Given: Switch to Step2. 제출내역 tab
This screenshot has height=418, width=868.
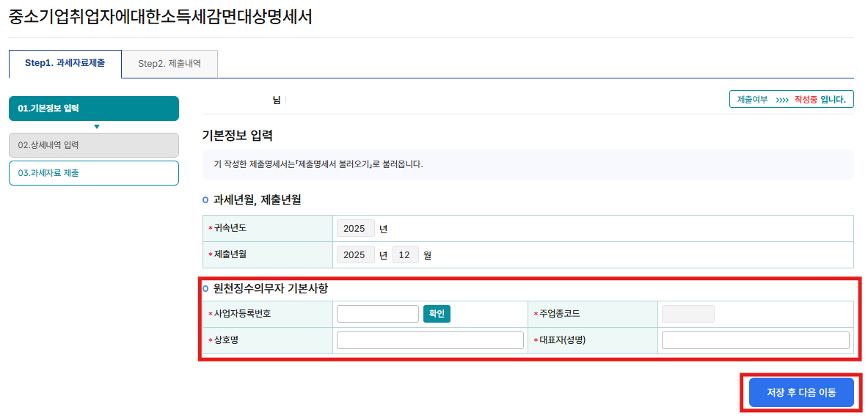Looking at the screenshot, I should (169, 64).
